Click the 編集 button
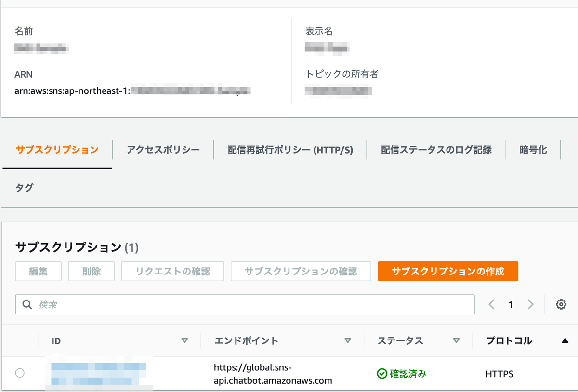The height and width of the screenshot is (392, 578). tap(39, 272)
